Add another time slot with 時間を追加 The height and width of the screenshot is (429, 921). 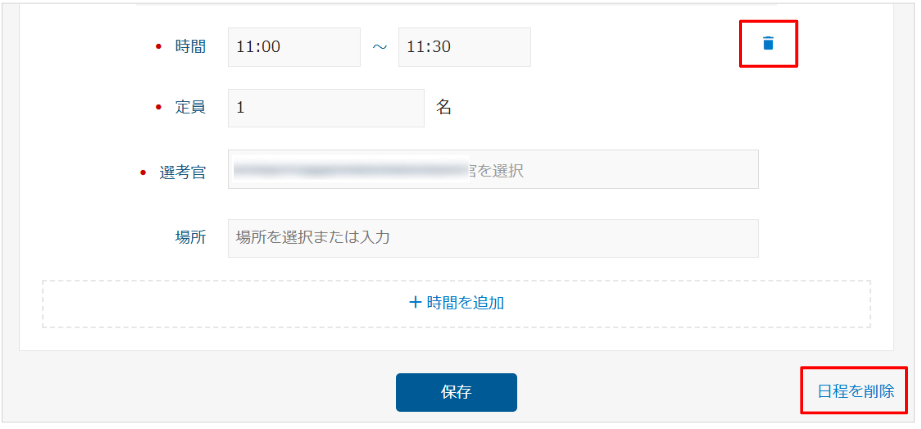click(x=465, y=302)
